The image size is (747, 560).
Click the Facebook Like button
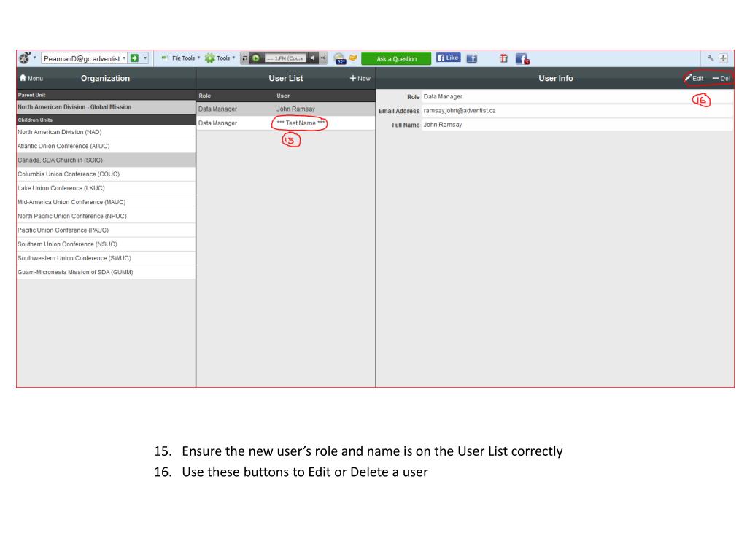click(x=449, y=58)
